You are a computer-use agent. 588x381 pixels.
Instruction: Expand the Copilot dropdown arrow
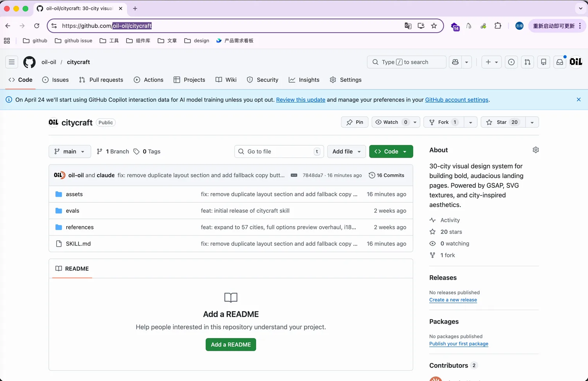pos(467,62)
